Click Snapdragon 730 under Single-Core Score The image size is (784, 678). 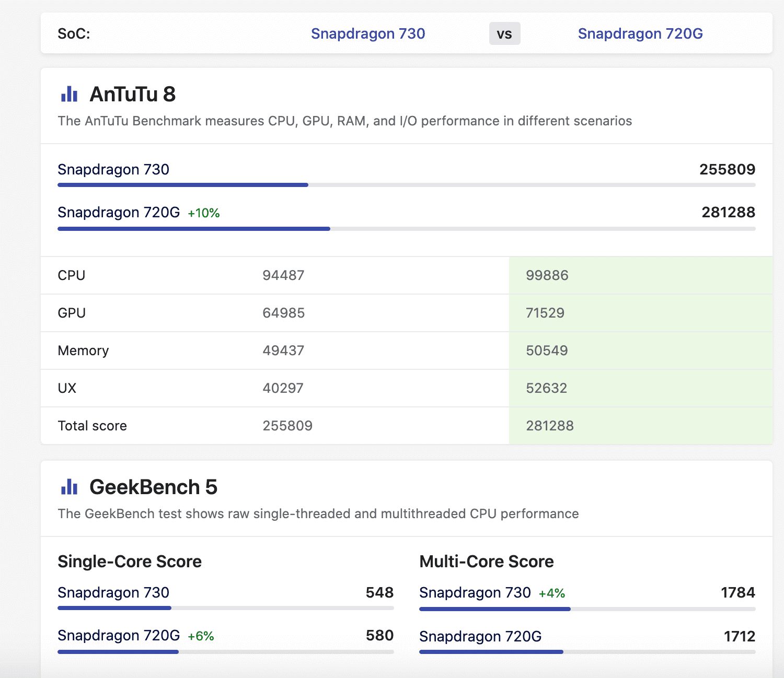(x=113, y=593)
